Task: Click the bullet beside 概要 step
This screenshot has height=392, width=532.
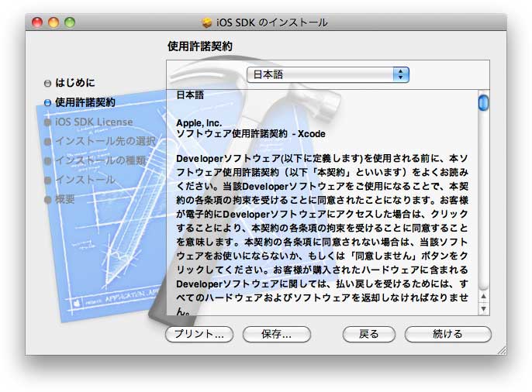Action: (48, 199)
